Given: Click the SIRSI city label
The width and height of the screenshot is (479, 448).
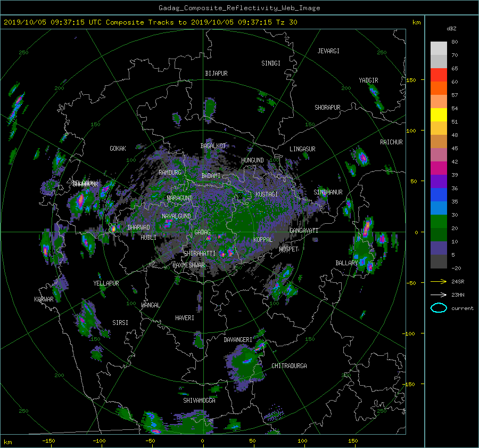Looking at the screenshot, I should (120, 323).
